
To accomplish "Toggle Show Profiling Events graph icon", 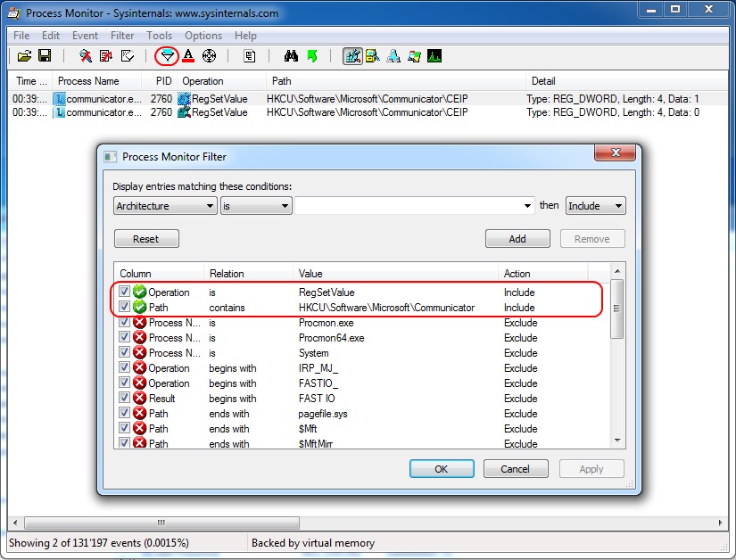I will (434, 56).
